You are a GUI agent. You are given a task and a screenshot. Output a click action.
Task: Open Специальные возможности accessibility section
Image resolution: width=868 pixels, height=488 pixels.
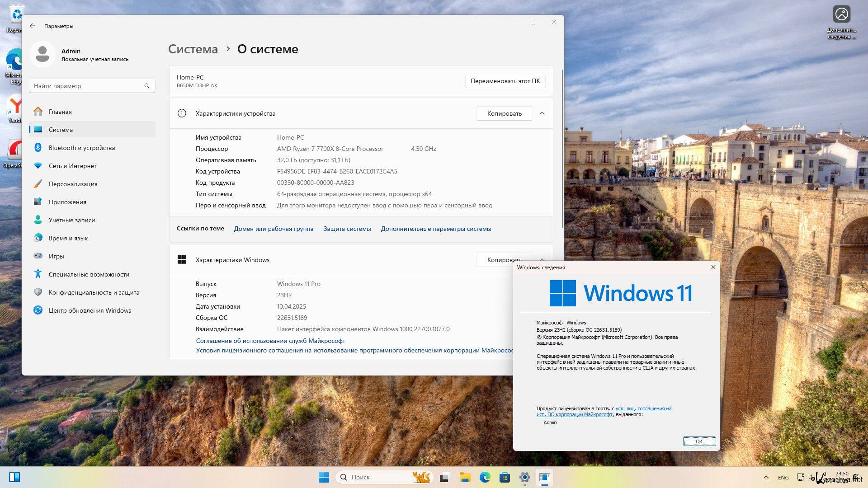[89, 274]
